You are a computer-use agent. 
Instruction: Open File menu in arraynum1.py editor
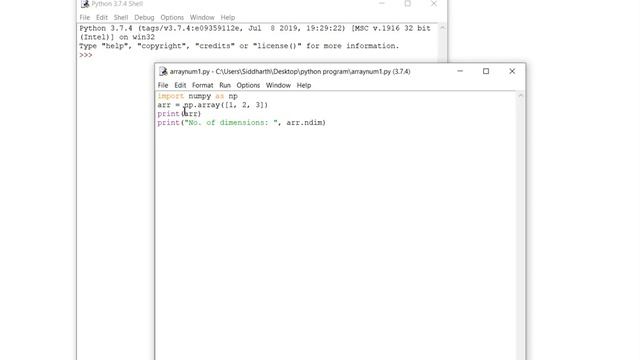click(x=163, y=85)
